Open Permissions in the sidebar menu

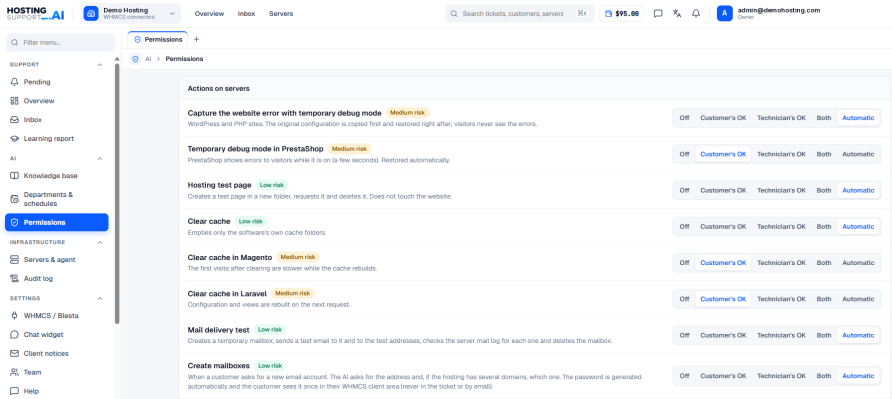click(56, 223)
